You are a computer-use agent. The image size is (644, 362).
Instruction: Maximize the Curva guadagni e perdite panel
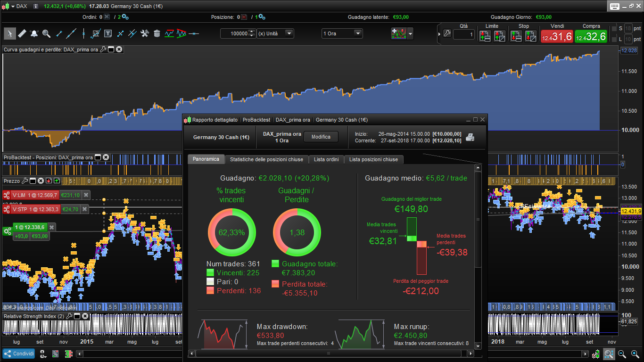(x=111, y=49)
